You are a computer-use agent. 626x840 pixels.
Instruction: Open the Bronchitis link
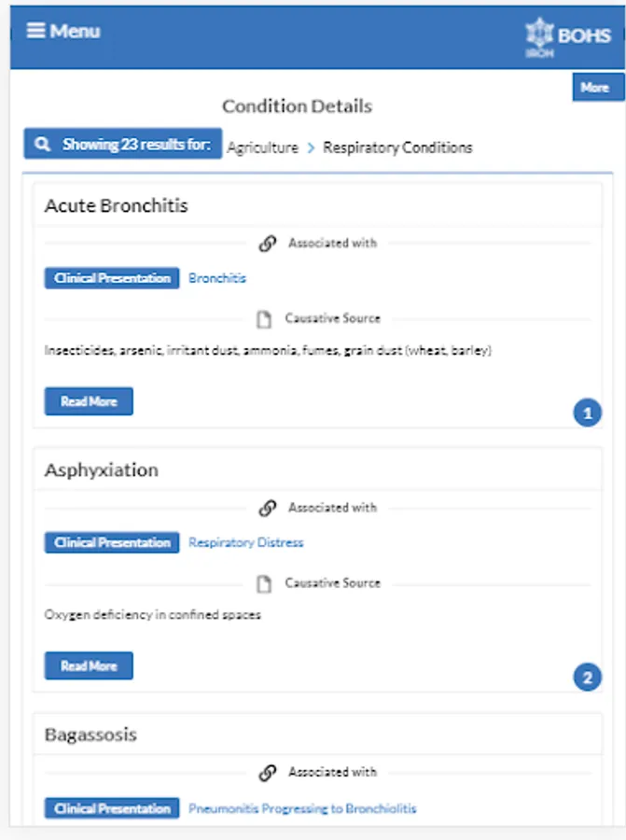[x=217, y=278]
